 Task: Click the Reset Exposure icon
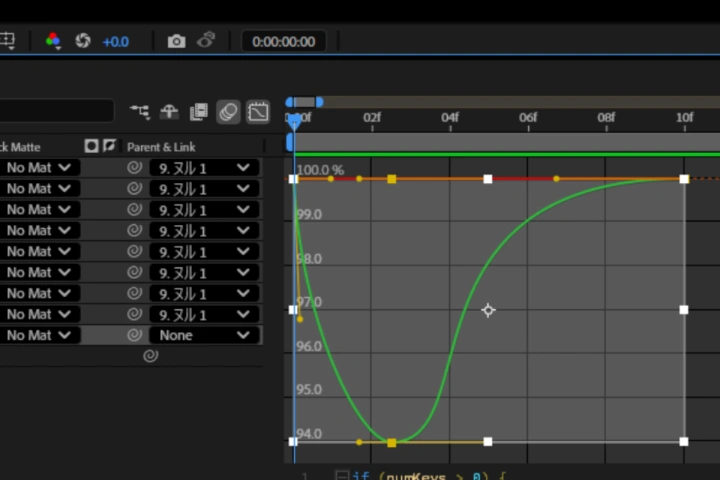pos(83,41)
